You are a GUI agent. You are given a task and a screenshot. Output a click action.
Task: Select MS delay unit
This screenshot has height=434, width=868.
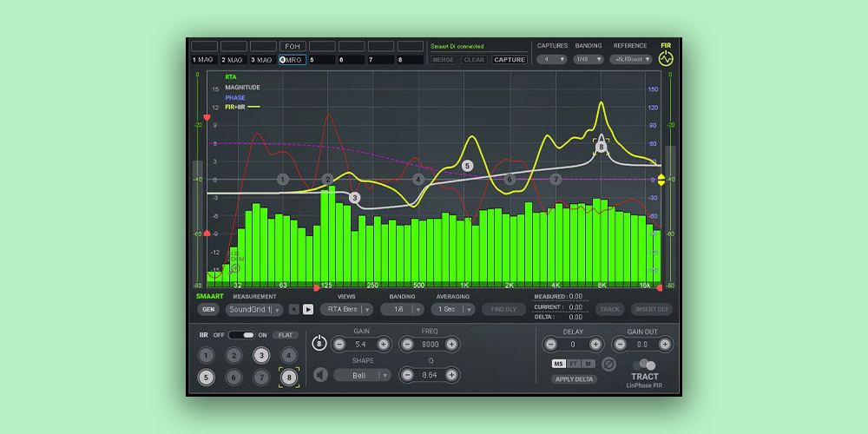pos(558,364)
